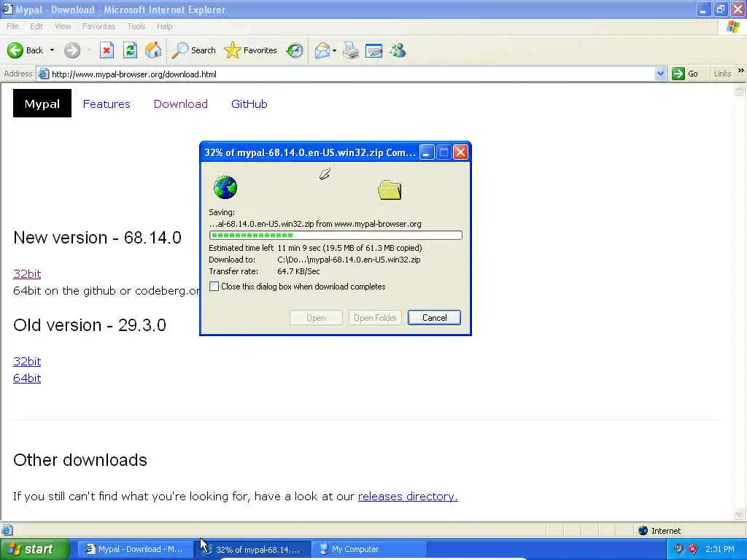Click the 'Transfer rate: 64.7 KB/Sec' text
This screenshot has width=747, height=560.
pyautogui.click(x=264, y=271)
